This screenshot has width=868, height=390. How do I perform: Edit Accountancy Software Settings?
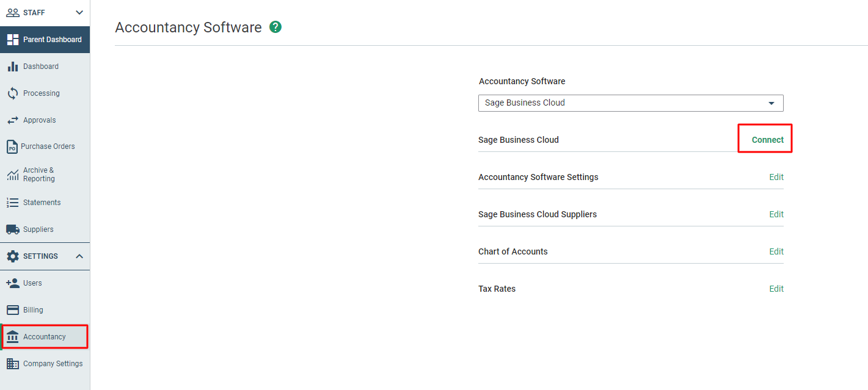(x=776, y=177)
